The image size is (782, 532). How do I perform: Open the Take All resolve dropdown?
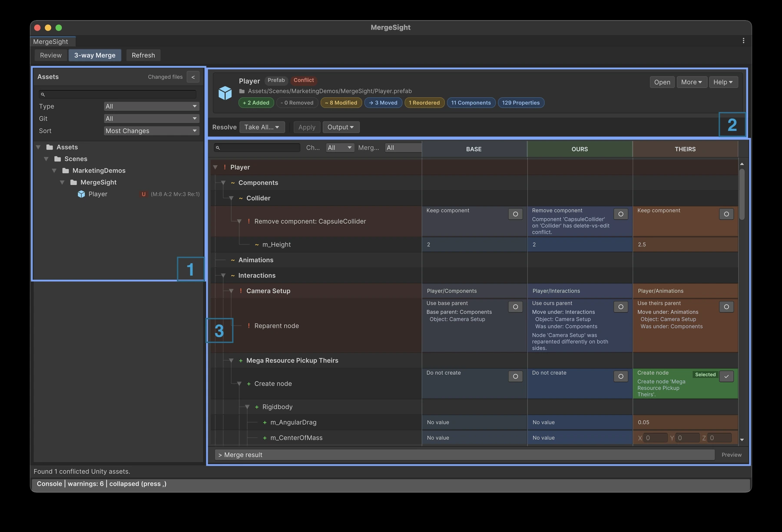click(x=262, y=127)
